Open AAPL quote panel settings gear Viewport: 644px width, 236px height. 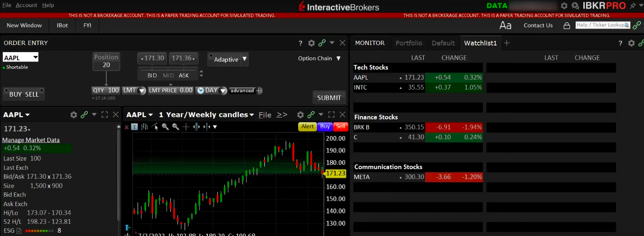point(74,115)
